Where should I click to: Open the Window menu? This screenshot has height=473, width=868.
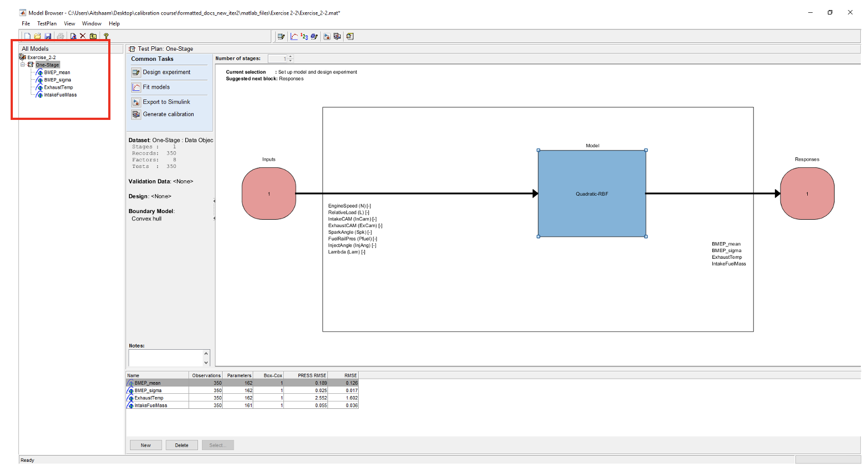tap(91, 23)
